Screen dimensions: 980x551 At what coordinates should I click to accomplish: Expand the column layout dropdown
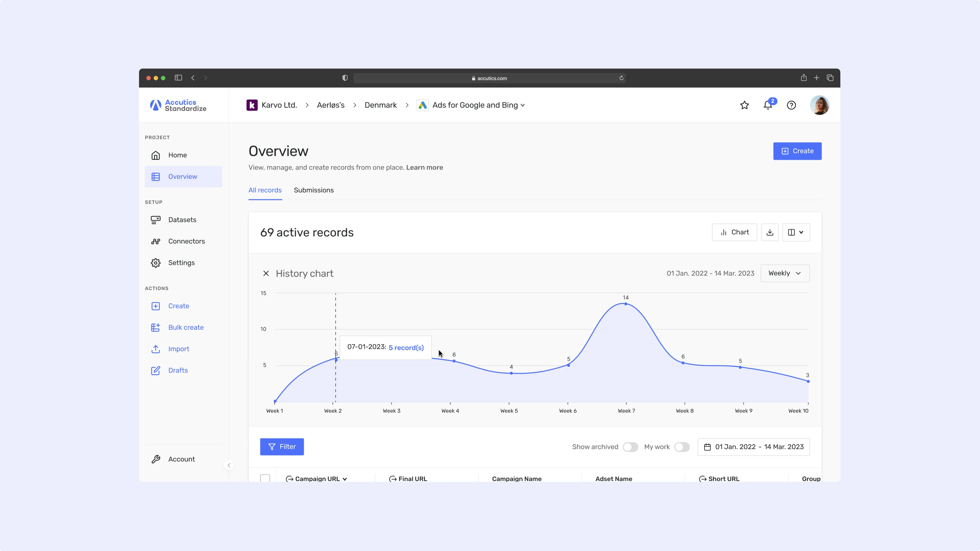796,232
